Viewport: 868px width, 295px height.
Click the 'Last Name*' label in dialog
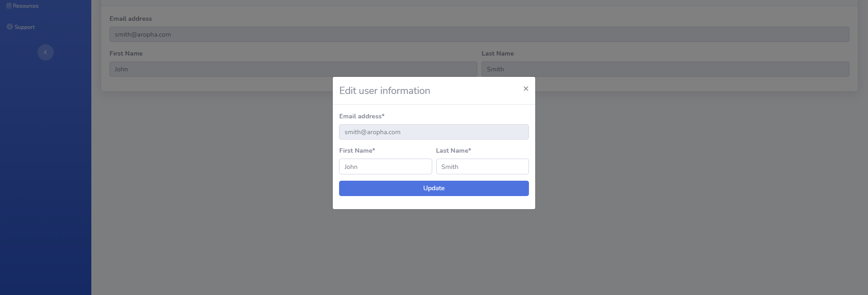coord(453,150)
